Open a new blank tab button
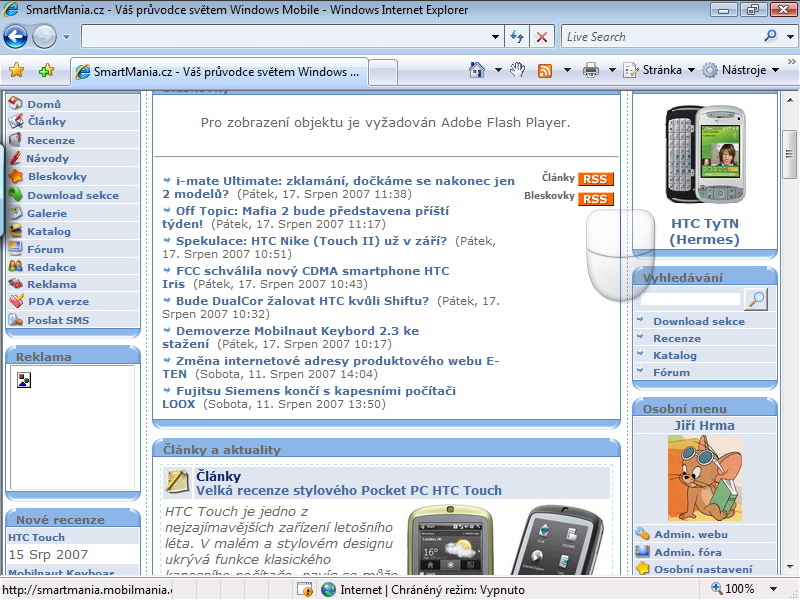The height and width of the screenshot is (600, 800). tap(383, 72)
